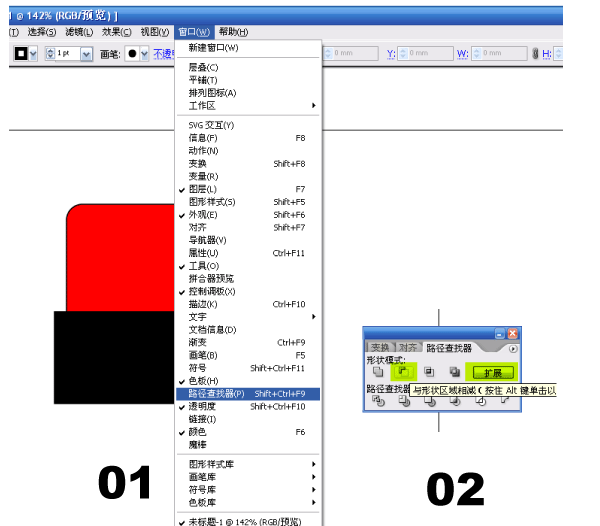Image resolution: width=600 pixels, height=526 pixels.
Task: Click the stroke color swatch
Action: pyautogui.click(x=21, y=54)
